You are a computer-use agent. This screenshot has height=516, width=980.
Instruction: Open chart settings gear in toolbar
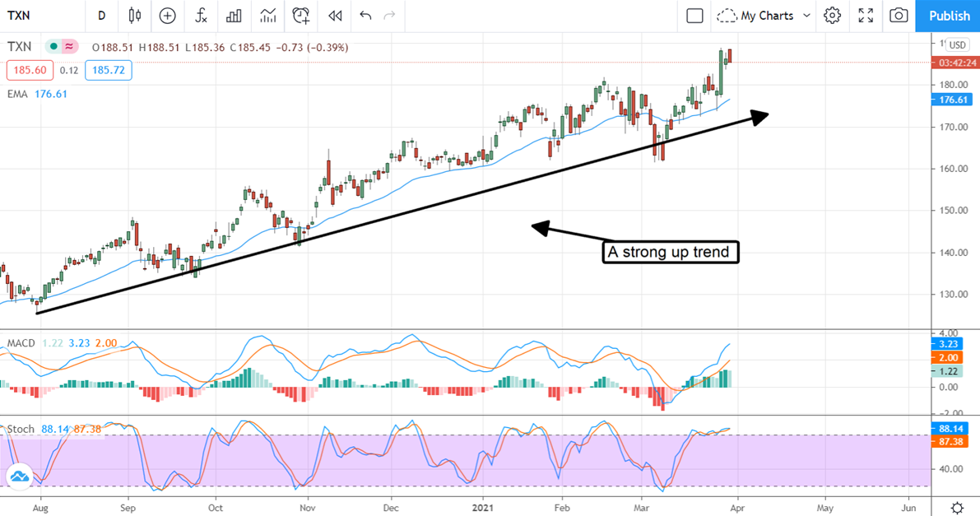click(x=832, y=16)
